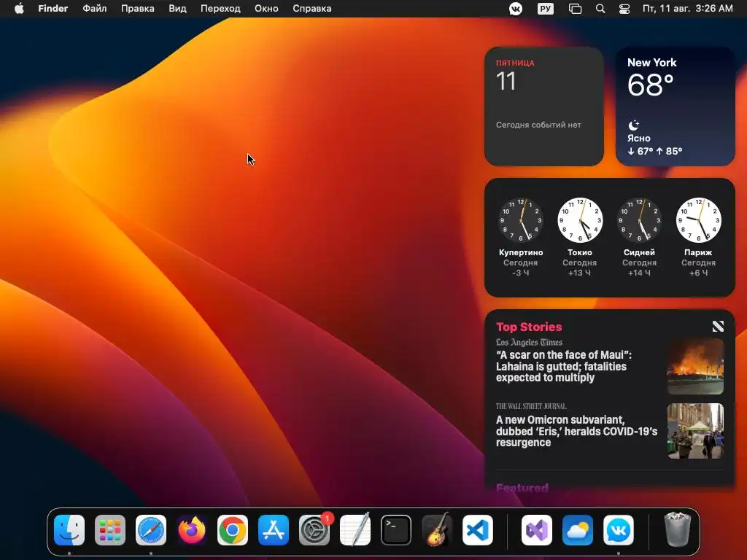Open GarageBand in the Dock
The width and height of the screenshot is (747, 560).
[437, 529]
